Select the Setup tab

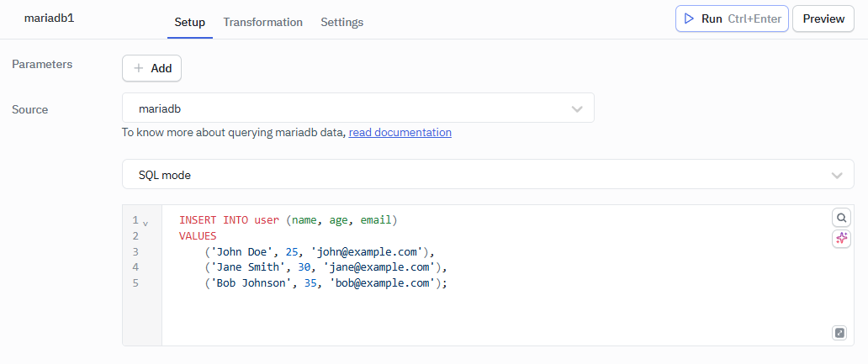189,22
